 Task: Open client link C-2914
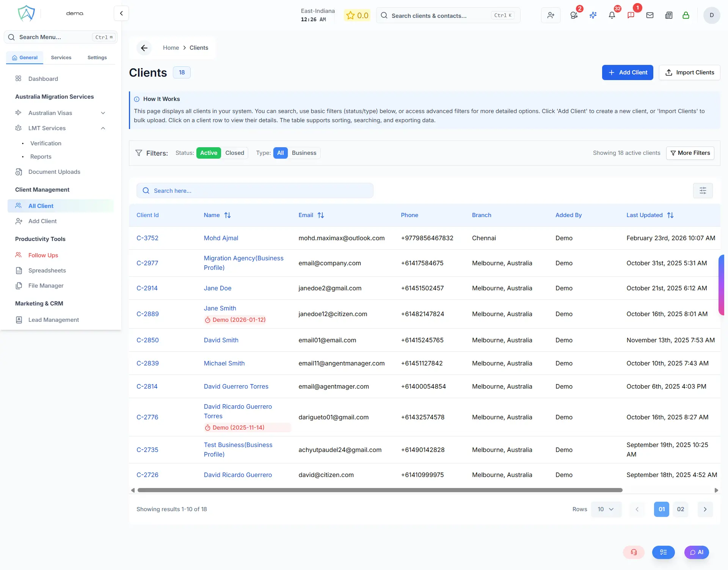(147, 288)
